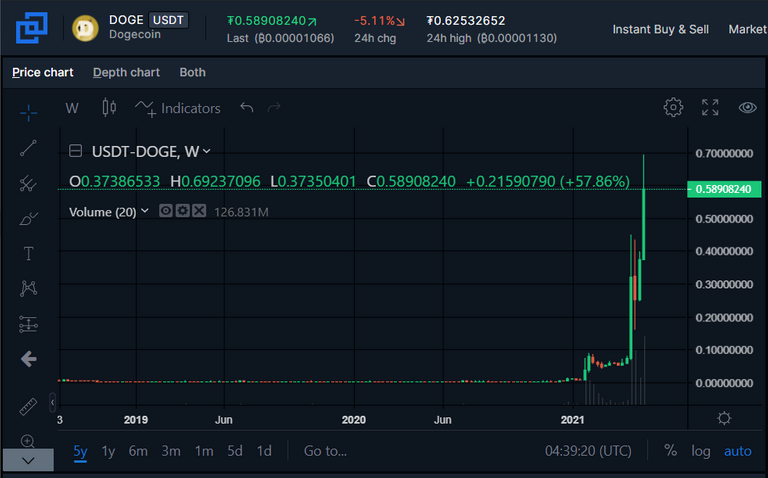768x478 pixels.
Task: Click the 0.70000000 price axis label
Action: coord(724,154)
